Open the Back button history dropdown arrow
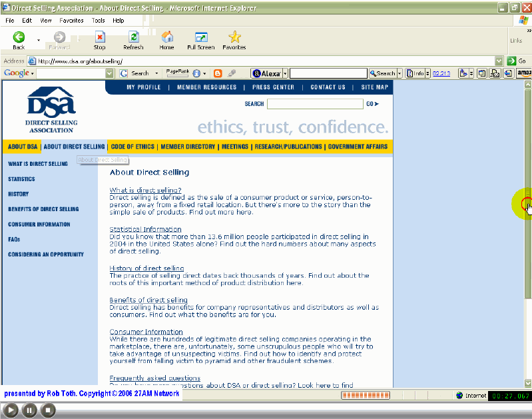This screenshot has width=532, height=419. coord(38,40)
